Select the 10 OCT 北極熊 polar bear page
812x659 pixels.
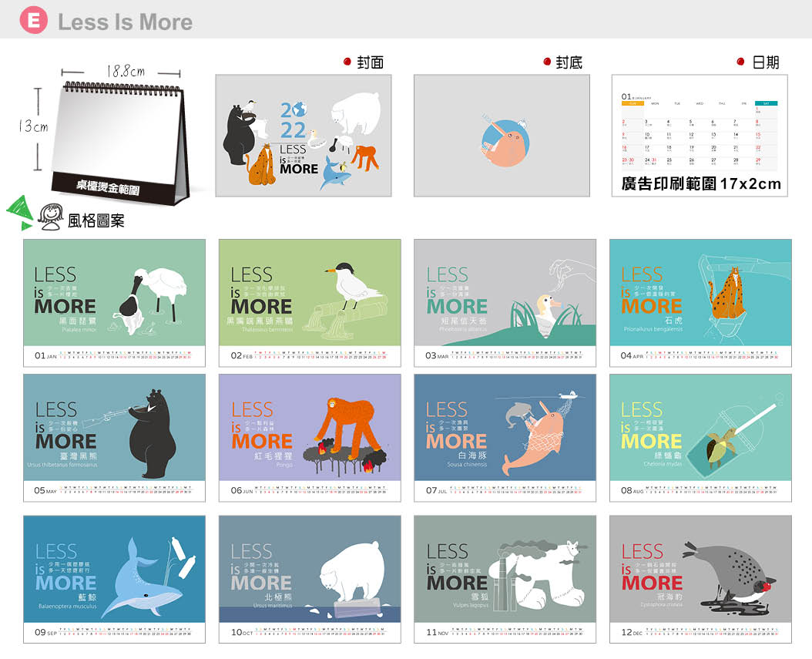coord(310,578)
